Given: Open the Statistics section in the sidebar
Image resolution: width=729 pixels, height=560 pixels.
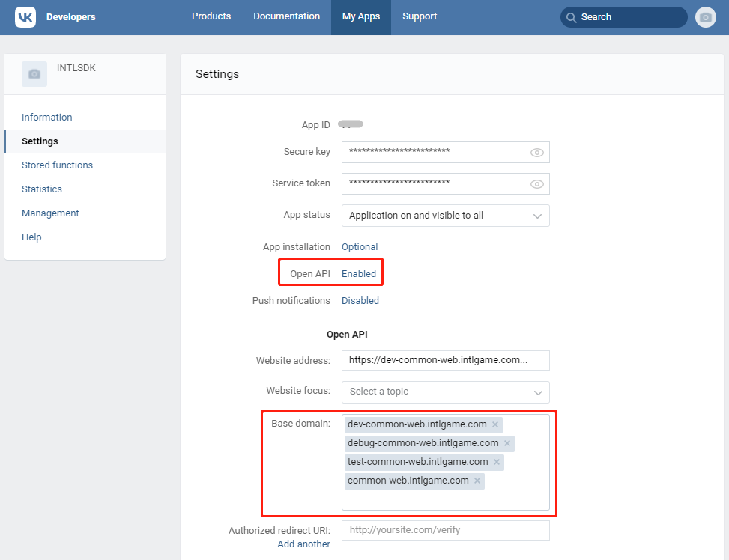Looking at the screenshot, I should [41, 189].
